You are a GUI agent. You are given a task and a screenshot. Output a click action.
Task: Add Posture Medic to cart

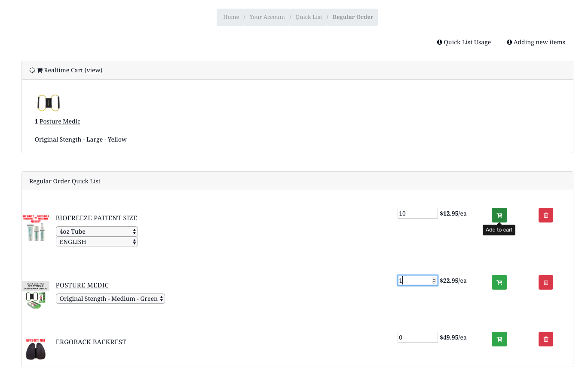click(x=499, y=282)
